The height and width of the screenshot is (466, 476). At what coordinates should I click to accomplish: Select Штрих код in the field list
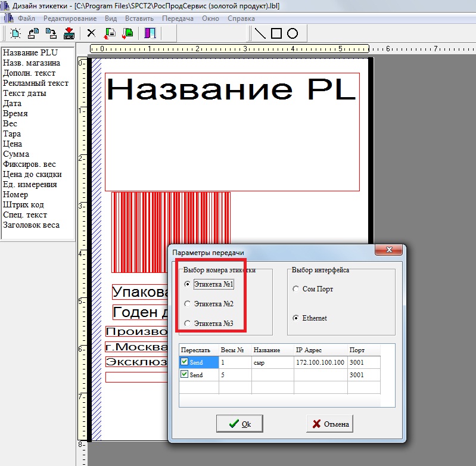24,205
